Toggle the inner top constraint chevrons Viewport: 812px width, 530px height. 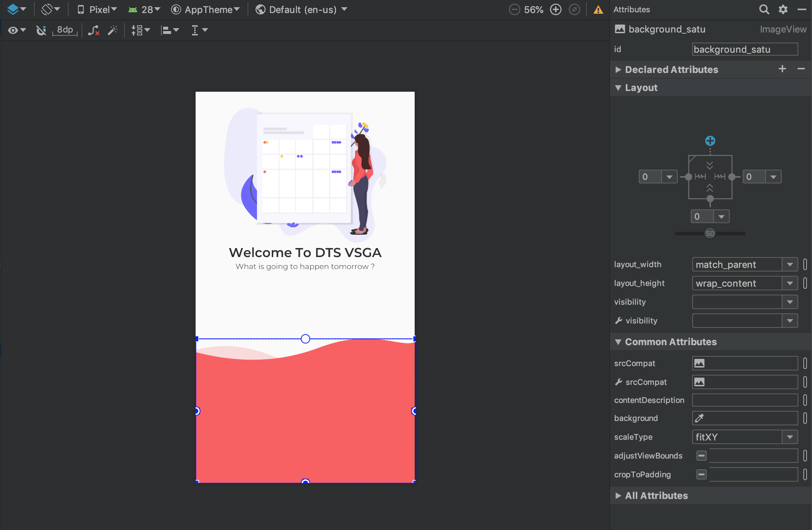point(710,165)
